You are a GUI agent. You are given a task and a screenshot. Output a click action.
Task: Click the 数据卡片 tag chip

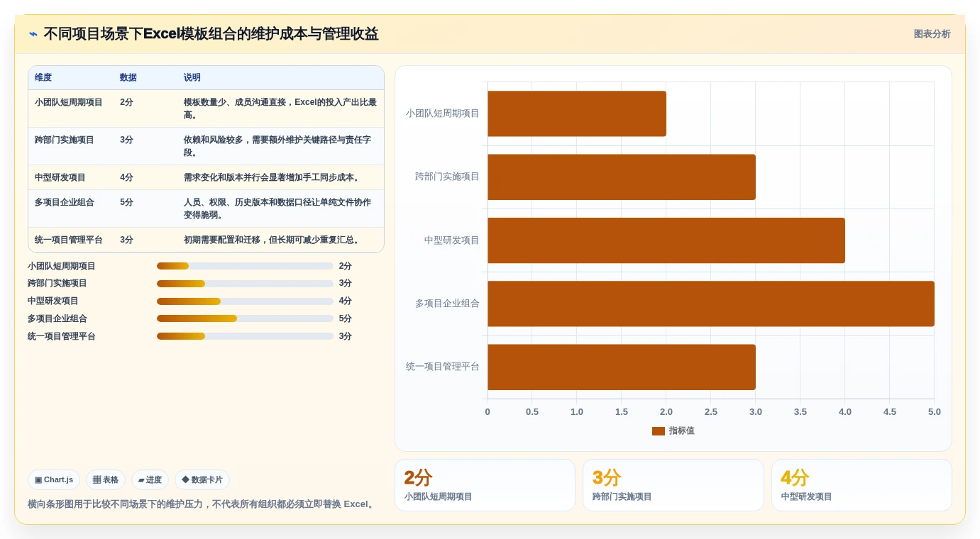point(202,480)
